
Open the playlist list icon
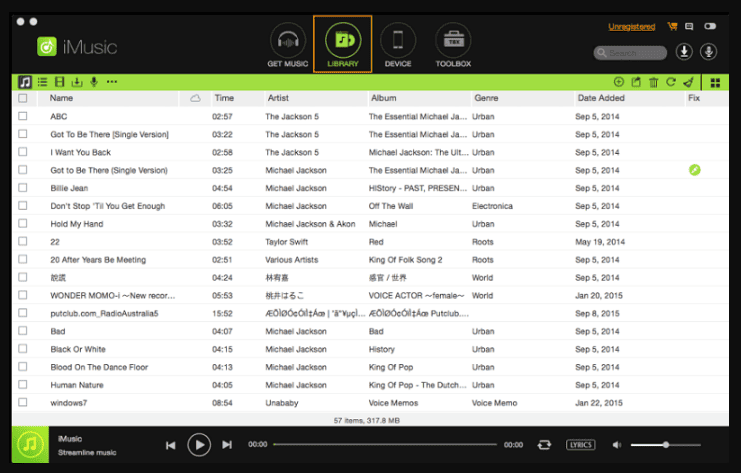43,82
